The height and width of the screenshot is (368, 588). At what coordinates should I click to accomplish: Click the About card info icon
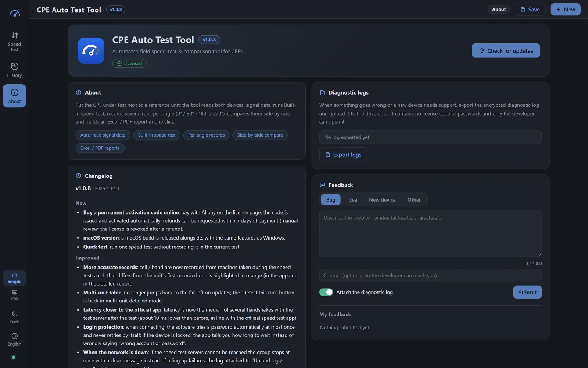tap(79, 93)
